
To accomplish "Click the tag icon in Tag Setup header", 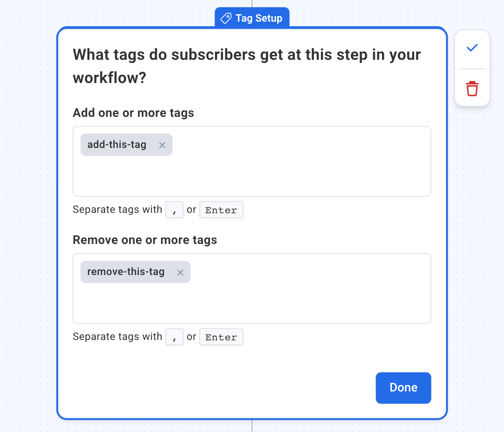I will (226, 18).
